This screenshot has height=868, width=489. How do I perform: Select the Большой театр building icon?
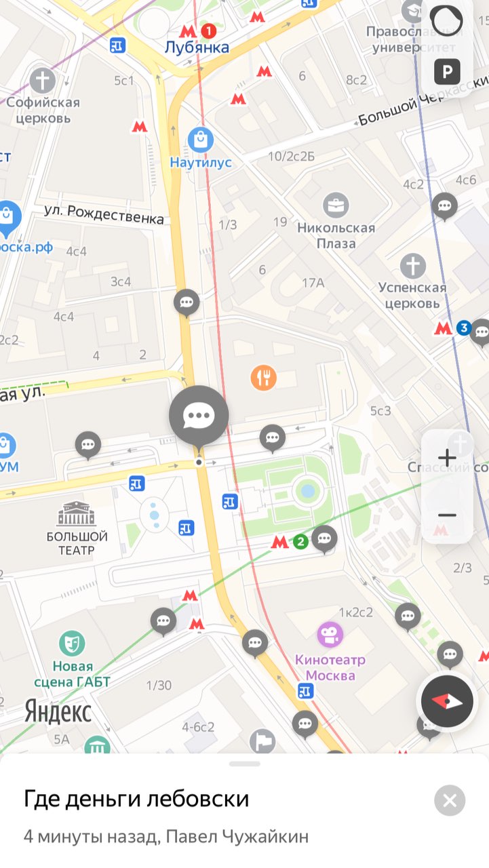click(x=77, y=514)
